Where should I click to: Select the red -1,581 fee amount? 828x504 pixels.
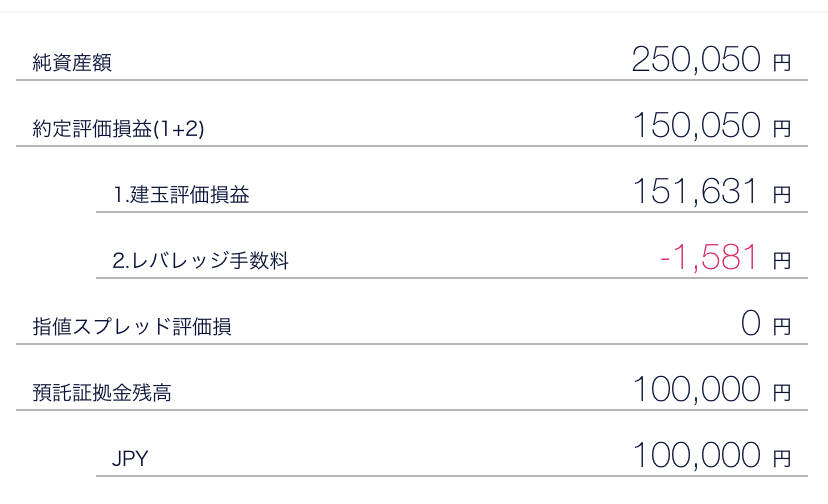708,258
